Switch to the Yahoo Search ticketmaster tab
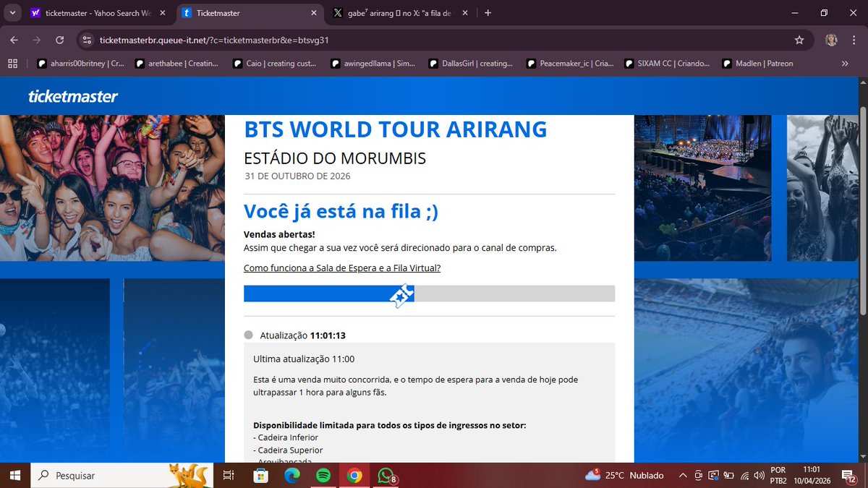The width and height of the screenshot is (868, 488). pos(98,13)
